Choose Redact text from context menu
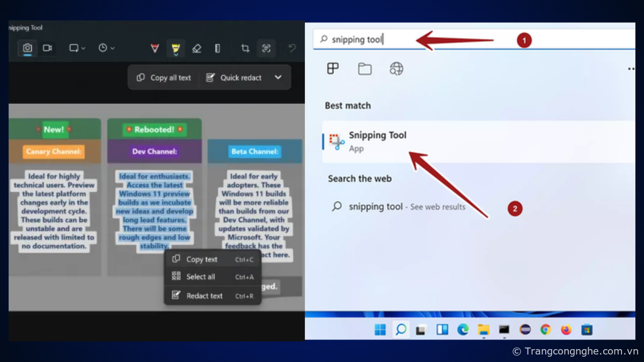The image size is (644, 362). 204,296
